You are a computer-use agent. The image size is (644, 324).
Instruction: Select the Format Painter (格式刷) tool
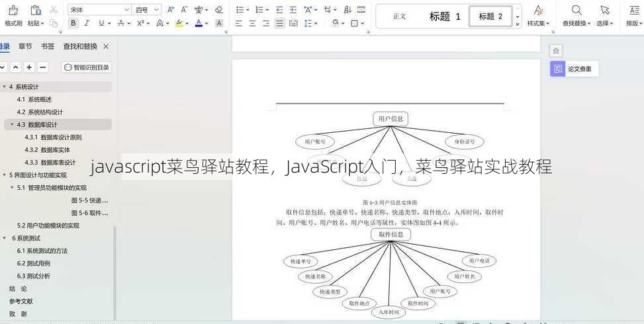coord(13,16)
